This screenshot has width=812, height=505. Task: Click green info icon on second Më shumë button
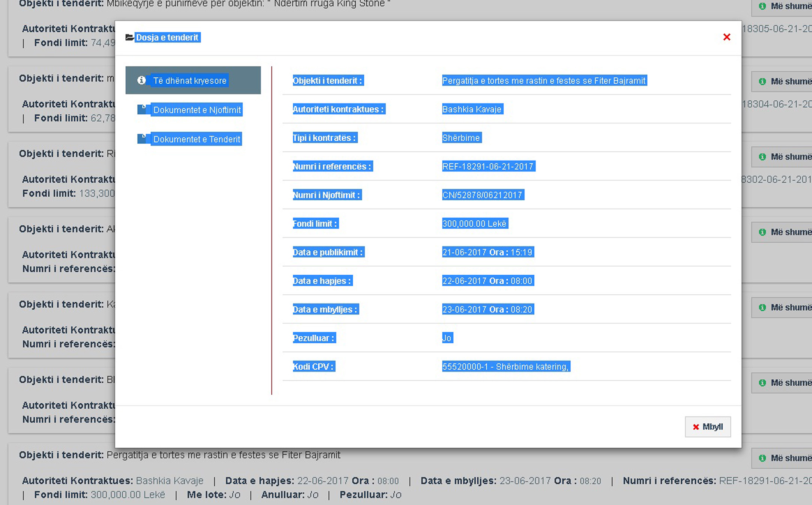[x=762, y=81]
